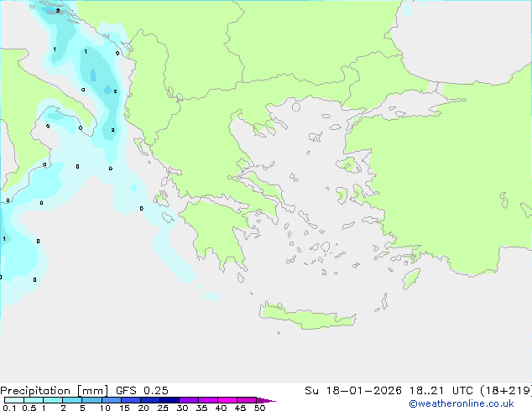Select the 45–50 mm pink-magenta legend swatch
Image resolution: width=532 pixels, height=411 pixels.
pyautogui.click(x=247, y=400)
